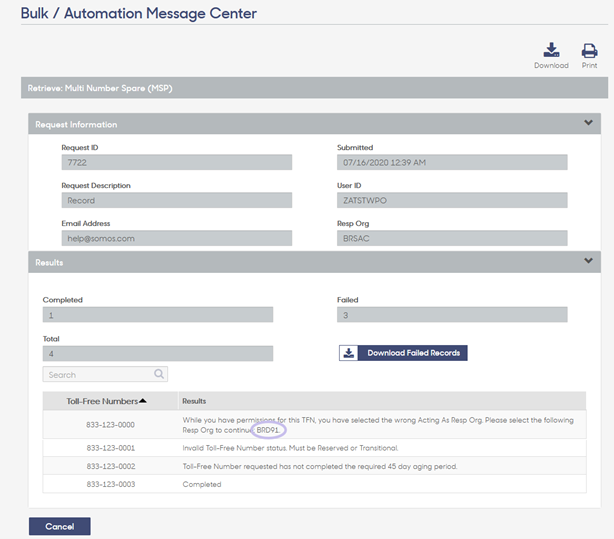Sort by Toll-Free Numbers arrow
614x539 pixels.
[143, 401]
